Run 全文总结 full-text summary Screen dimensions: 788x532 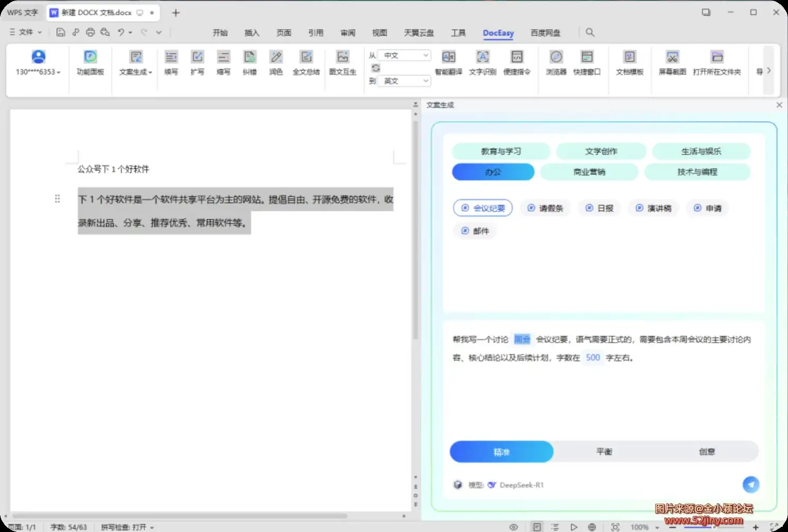(306, 62)
